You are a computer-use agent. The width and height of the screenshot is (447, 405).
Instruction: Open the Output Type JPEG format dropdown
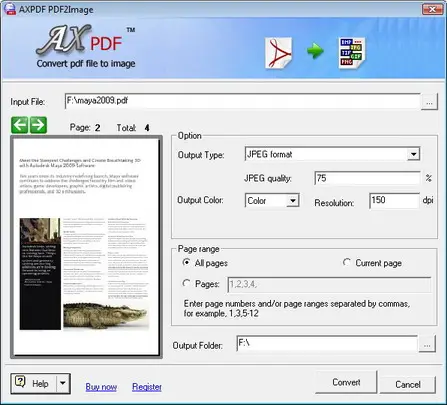coord(413,154)
